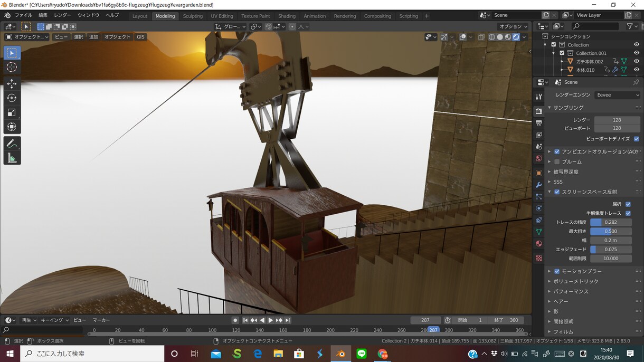The image size is (644, 362).
Task: Open オプション dropdown in header
Action: [513, 26]
